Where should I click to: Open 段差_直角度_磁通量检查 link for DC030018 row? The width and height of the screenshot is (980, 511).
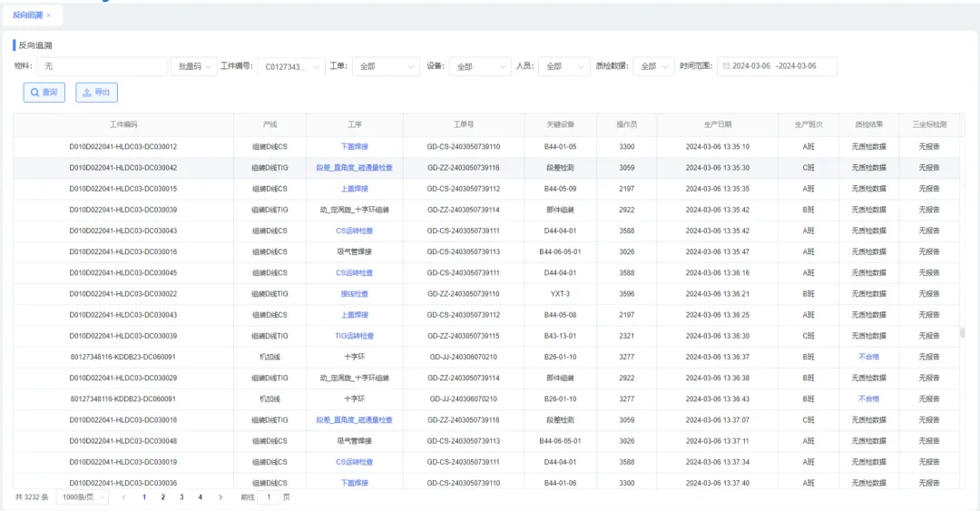(355, 420)
